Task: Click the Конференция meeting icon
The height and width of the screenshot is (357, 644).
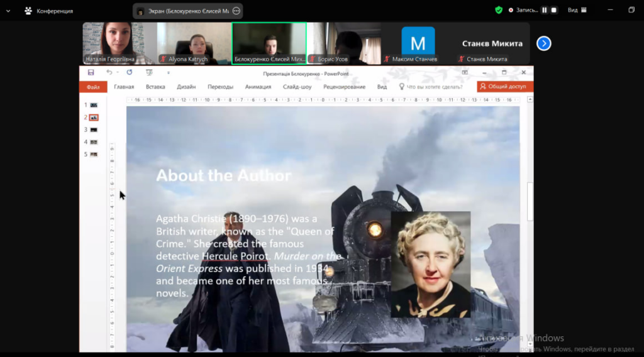Action: tap(28, 11)
